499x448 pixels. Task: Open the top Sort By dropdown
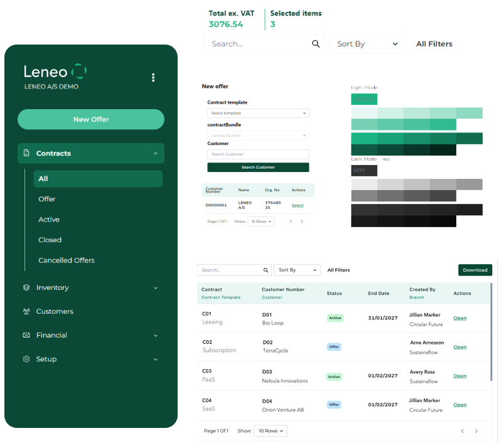[367, 44]
